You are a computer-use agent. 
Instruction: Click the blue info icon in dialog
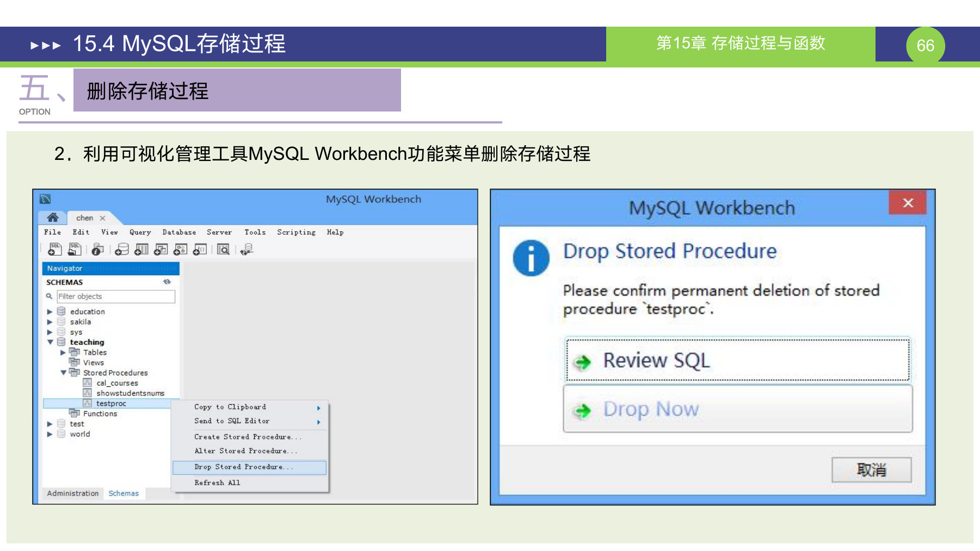(x=531, y=258)
